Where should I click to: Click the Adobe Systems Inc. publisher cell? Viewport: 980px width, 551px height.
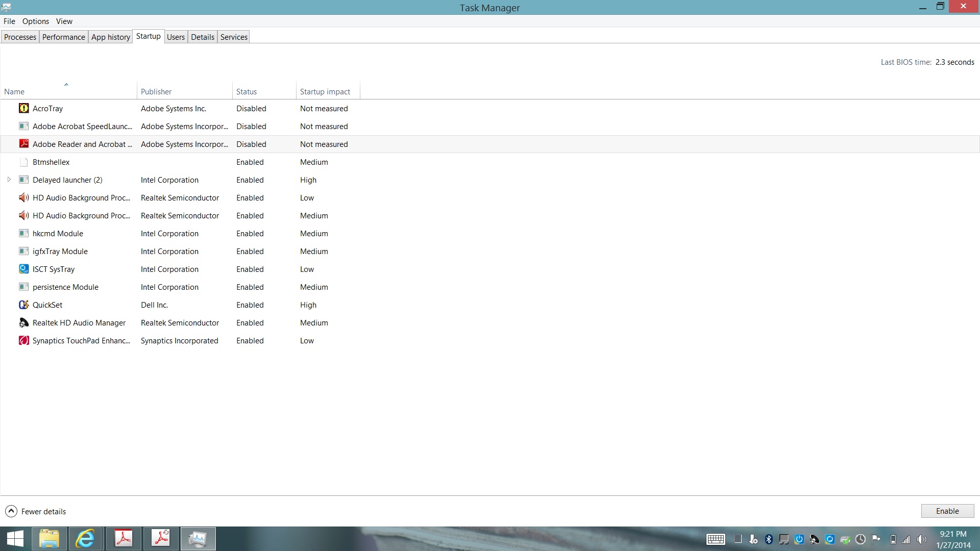[x=174, y=108]
